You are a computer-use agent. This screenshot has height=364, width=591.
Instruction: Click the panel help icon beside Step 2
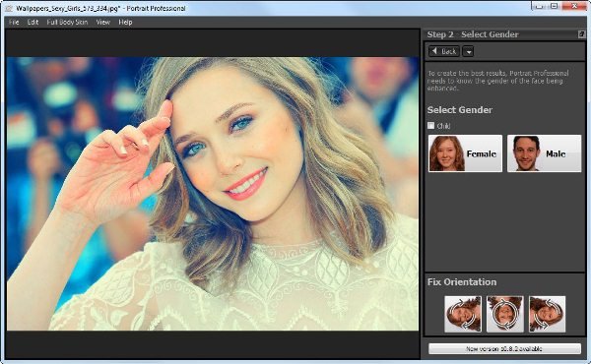click(581, 34)
